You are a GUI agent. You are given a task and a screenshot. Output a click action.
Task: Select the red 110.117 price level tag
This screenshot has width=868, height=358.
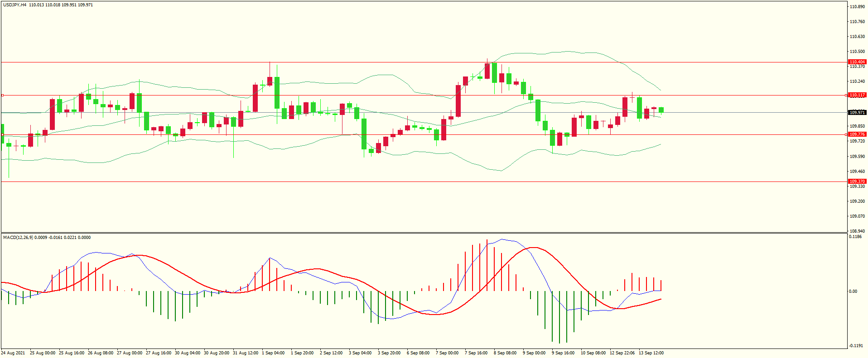tap(857, 95)
